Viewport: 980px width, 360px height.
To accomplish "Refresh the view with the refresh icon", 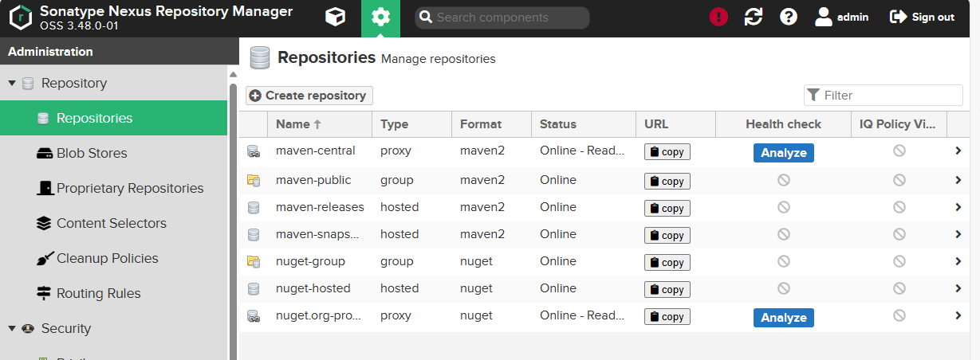I will (x=754, y=17).
